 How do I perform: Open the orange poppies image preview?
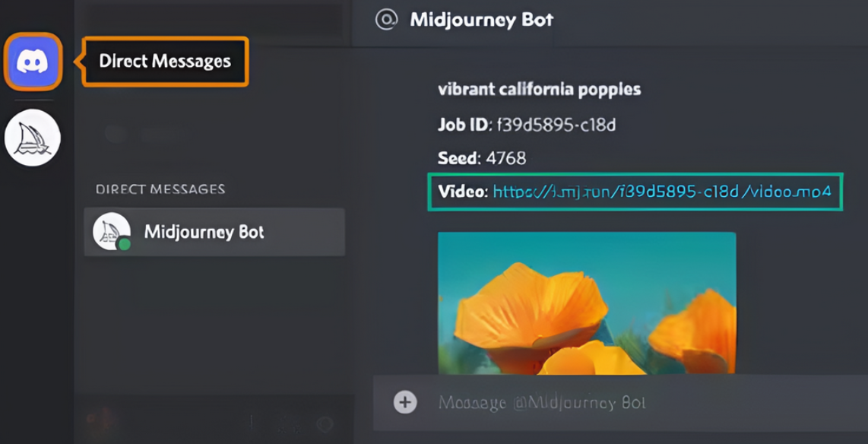point(587,303)
